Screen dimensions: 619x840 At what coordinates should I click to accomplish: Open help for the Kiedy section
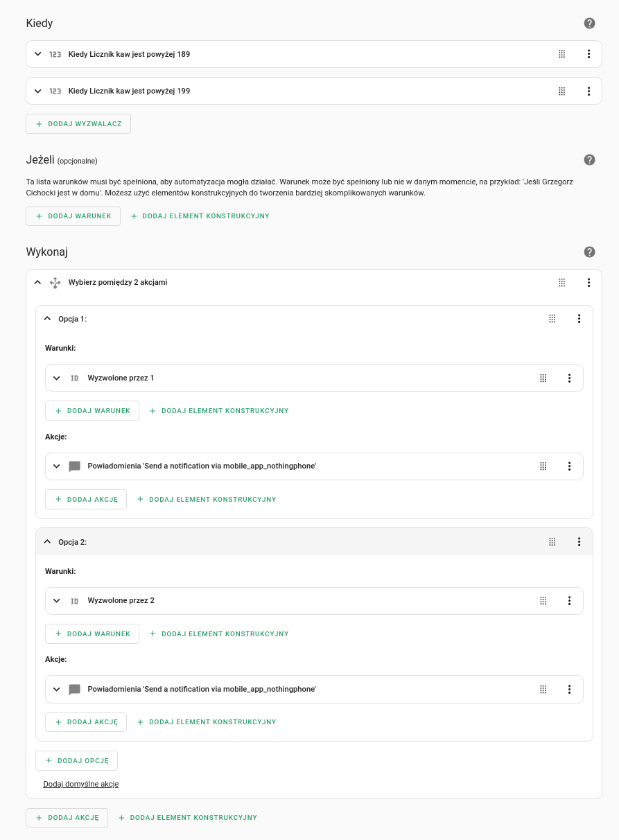pos(589,24)
